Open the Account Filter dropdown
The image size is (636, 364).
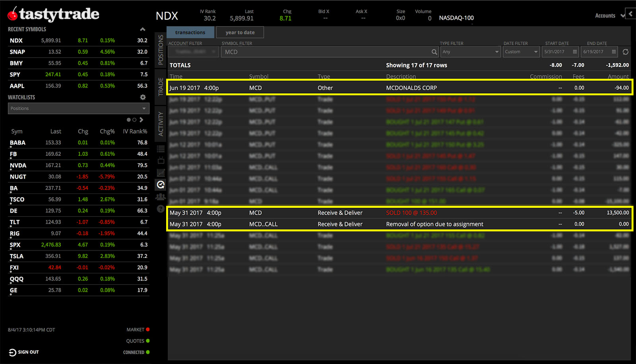pyautogui.click(x=193, y=52)
